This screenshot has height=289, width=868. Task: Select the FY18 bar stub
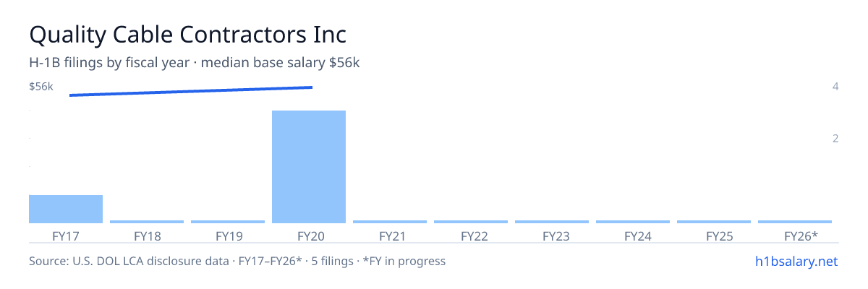point(147,222)
